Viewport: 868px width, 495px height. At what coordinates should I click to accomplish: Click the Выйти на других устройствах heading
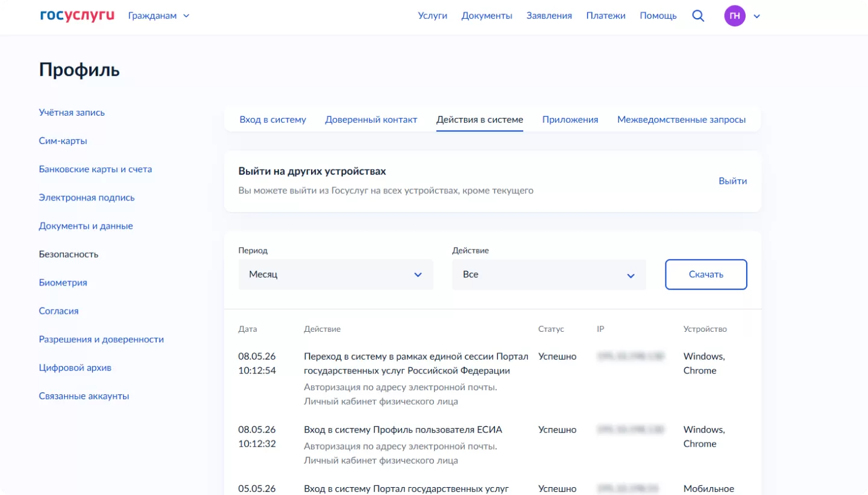pyautogui.click(x=312, y=172)
